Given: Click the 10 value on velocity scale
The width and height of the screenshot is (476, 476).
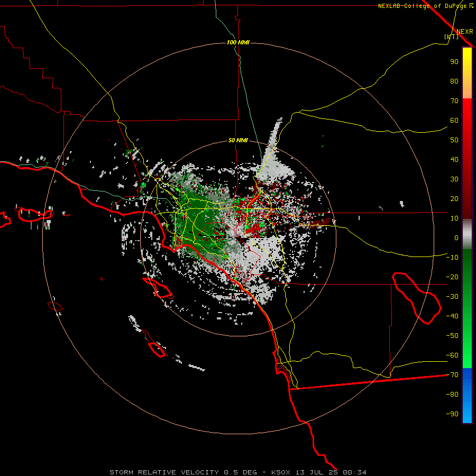Looking at the screenshot, I should point(454,218).
